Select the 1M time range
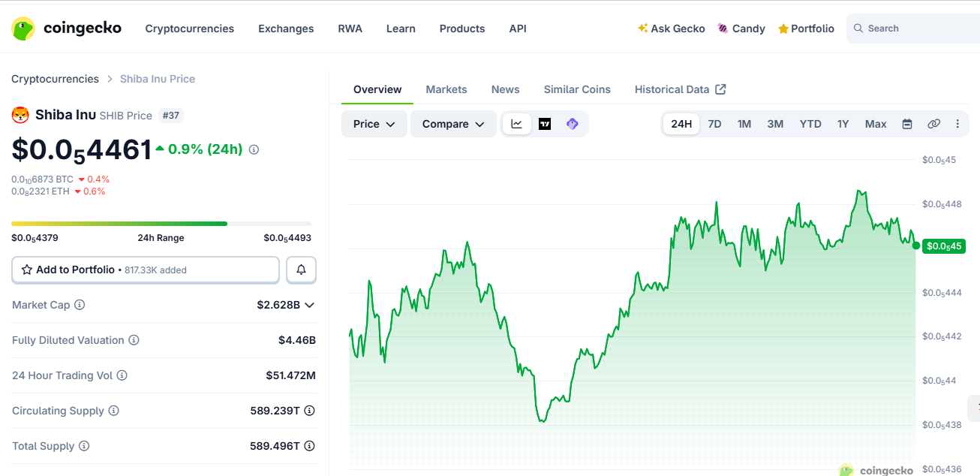 [744, 124]
